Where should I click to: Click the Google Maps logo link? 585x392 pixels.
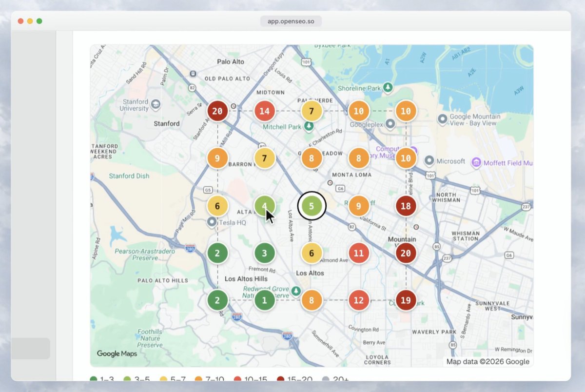click(x=117, y=353)
